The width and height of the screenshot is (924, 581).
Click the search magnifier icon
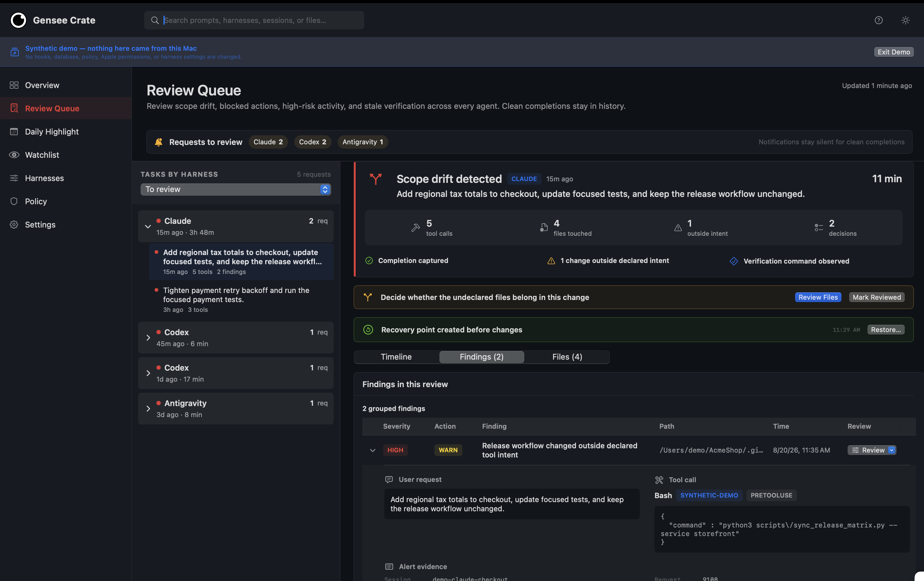pyautogui.click(x=155, y=20)
